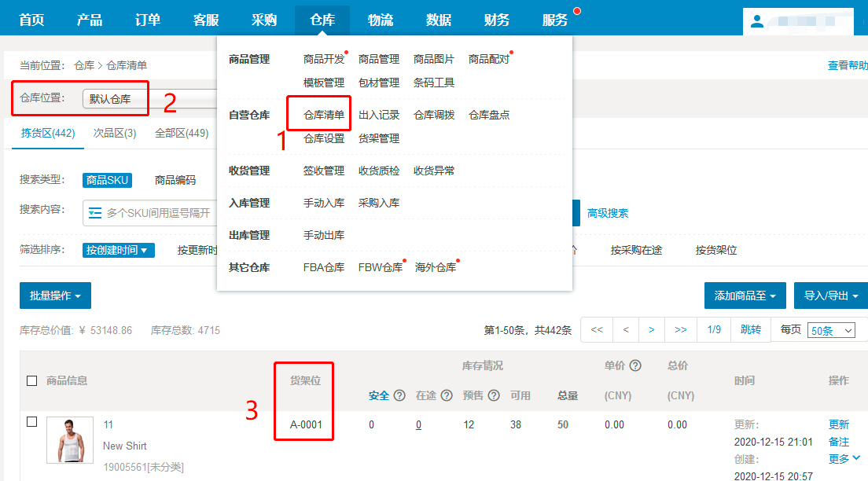Image resolution: width=868 pixels, height=481 pixels.
Task: Click the help icon beside 预售
Action: click(495, 395)
